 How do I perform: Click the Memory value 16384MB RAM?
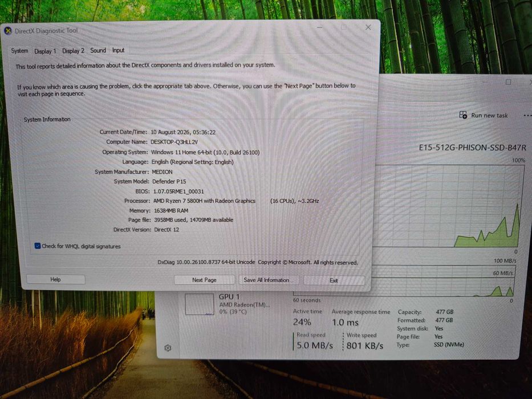coord(171,210)
